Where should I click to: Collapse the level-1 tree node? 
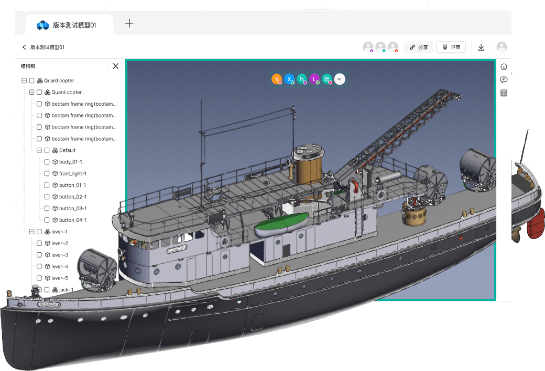(x=31, y=232)
